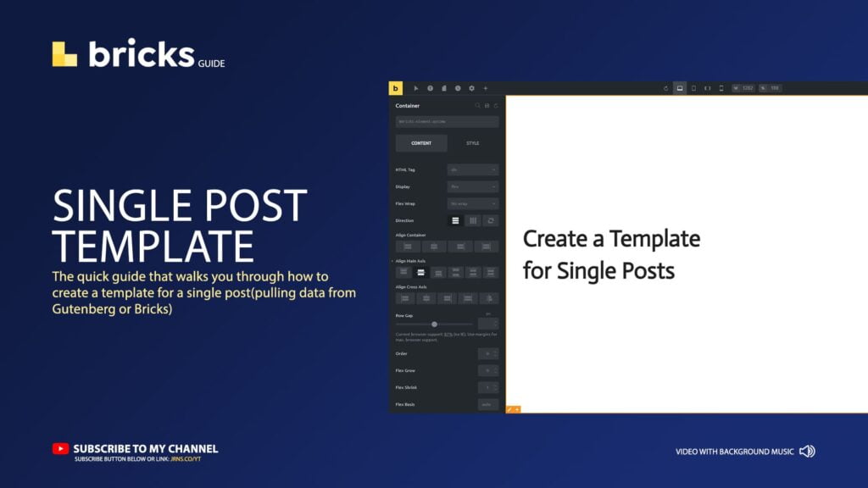Click the 'Align Main Axis' label

[x=410, y=261]
